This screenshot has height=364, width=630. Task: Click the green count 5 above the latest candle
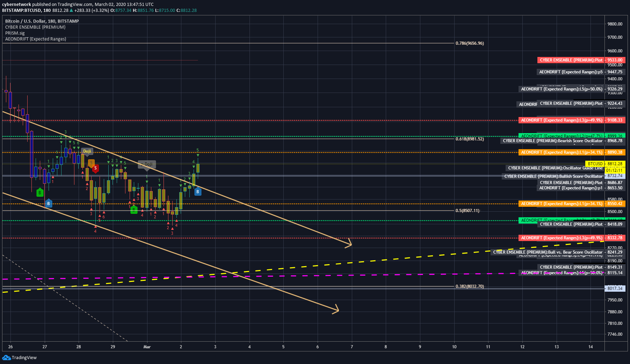coord(197,150)
